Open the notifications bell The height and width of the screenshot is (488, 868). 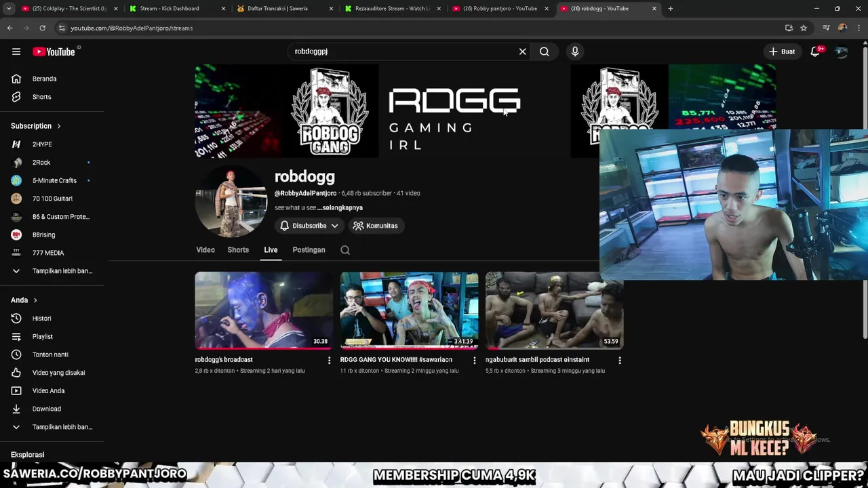coord(816,52)
